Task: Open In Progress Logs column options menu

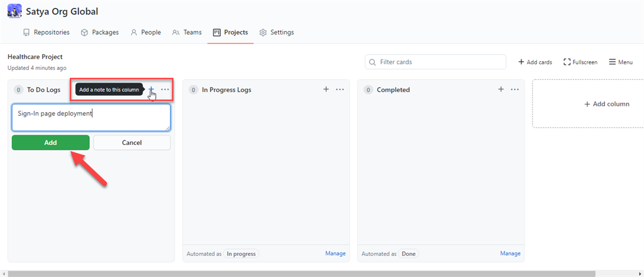Action: (340, 89)
